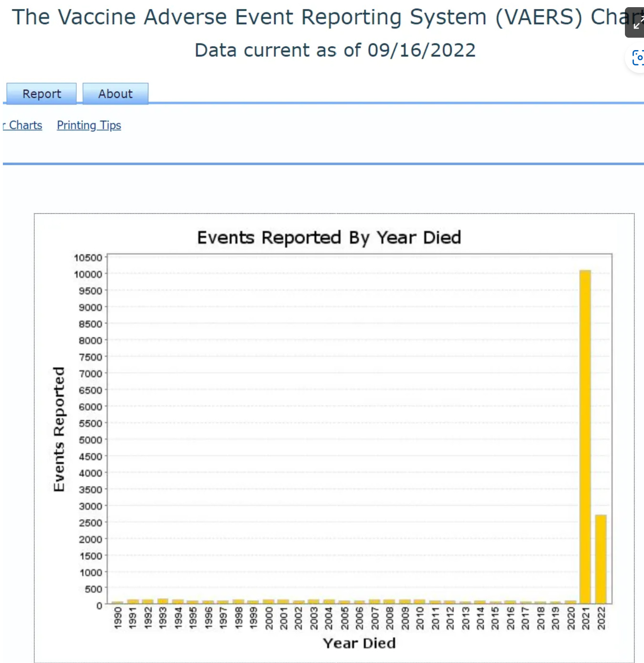
Task: Click the 5000 y-axis tick label
Action: coord(91,440)
